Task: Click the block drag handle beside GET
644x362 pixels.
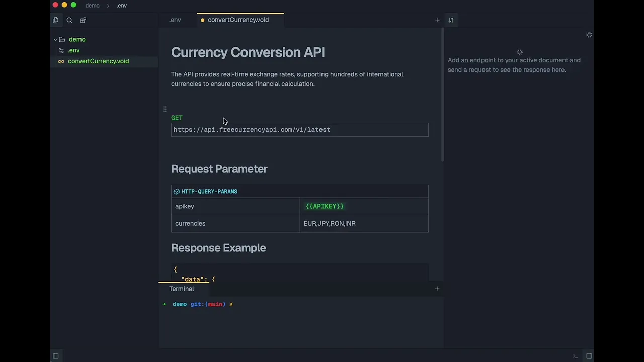Action: click(x=165, y=109)
